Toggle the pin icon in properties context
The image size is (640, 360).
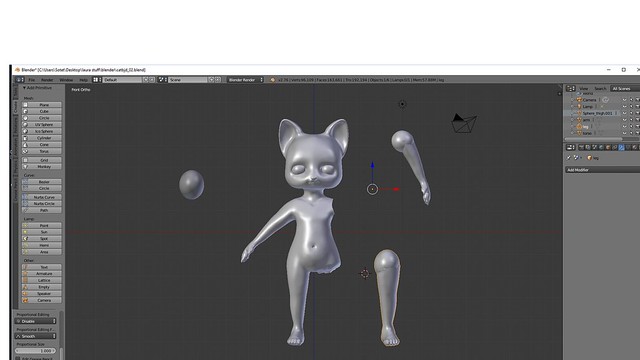569,158
